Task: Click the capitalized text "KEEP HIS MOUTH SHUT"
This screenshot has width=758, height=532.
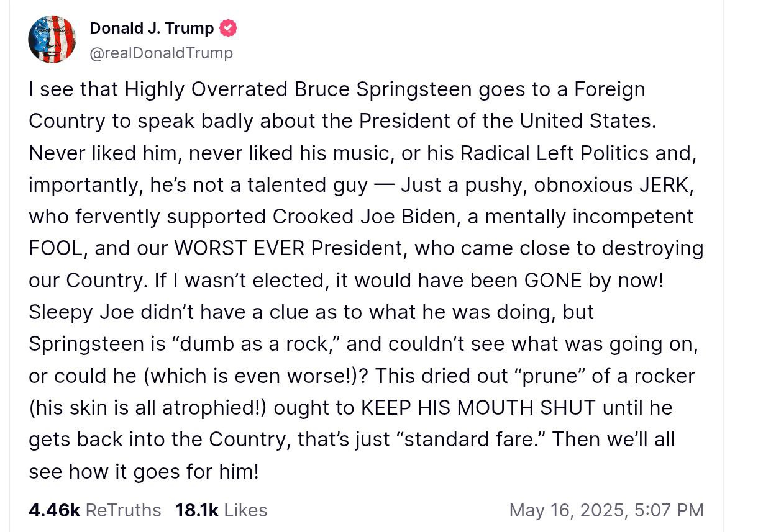Action: point(477,408)
